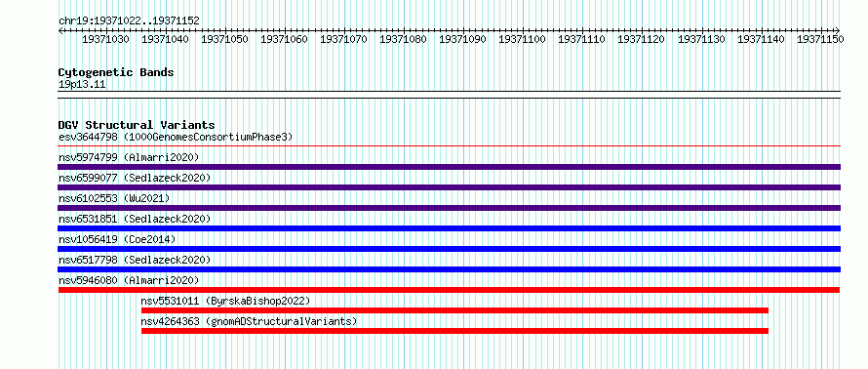Click the red nsv4264363 variant bar
Screen dimensions: 868x369
click(455, 331)
